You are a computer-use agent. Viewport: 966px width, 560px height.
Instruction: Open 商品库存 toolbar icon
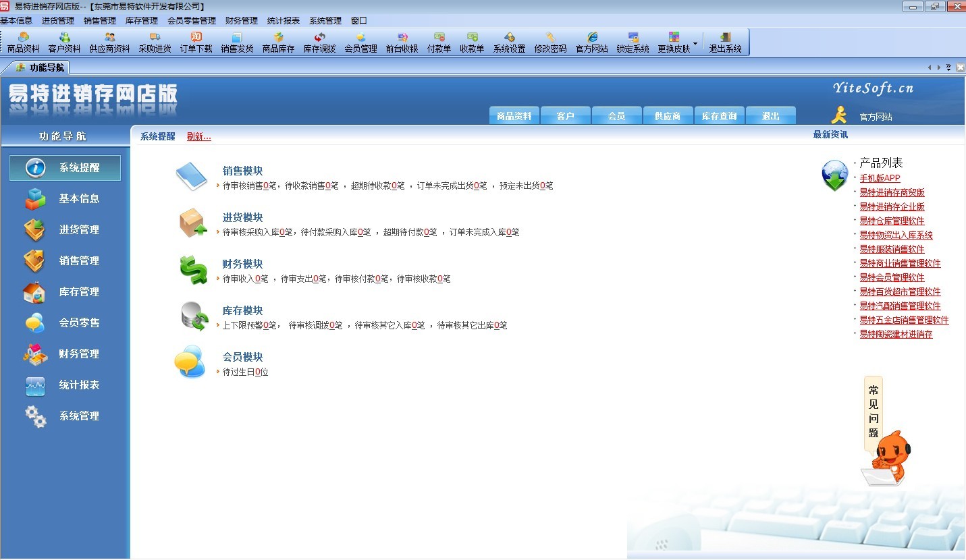278,43
